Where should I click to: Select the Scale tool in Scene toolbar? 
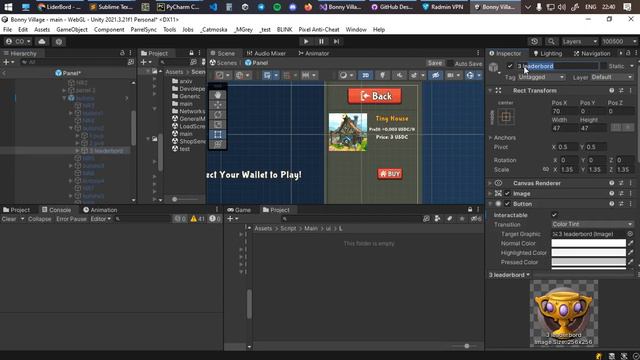coord(218,124)
